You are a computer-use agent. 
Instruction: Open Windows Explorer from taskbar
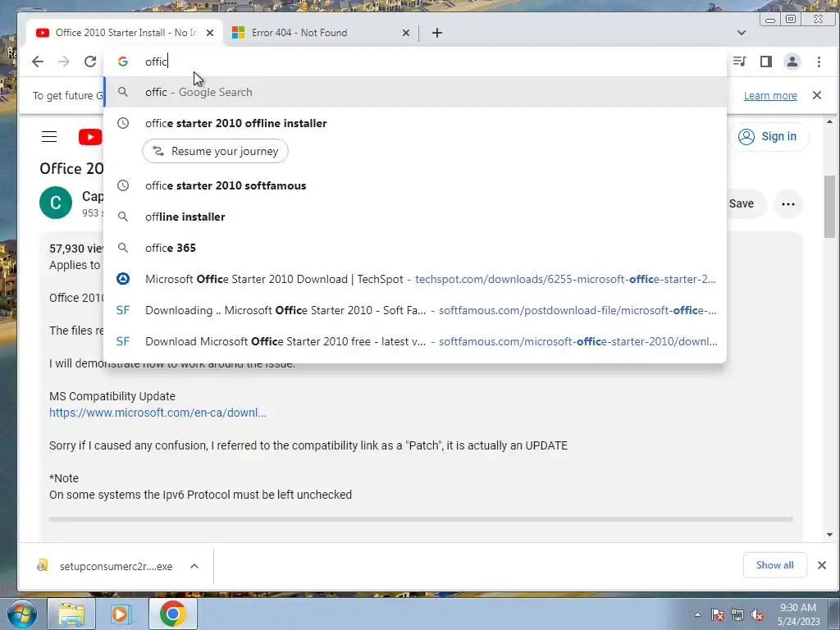tap(71, 614)
